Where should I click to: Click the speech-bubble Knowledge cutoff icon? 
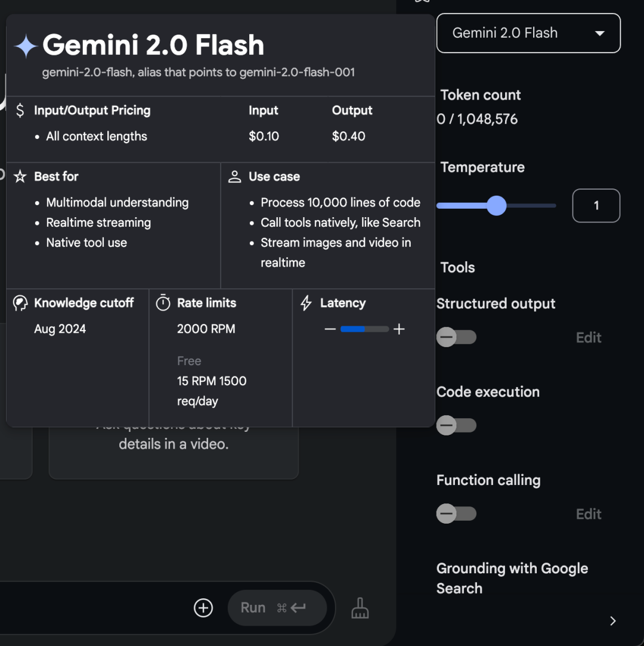(20, 303)
